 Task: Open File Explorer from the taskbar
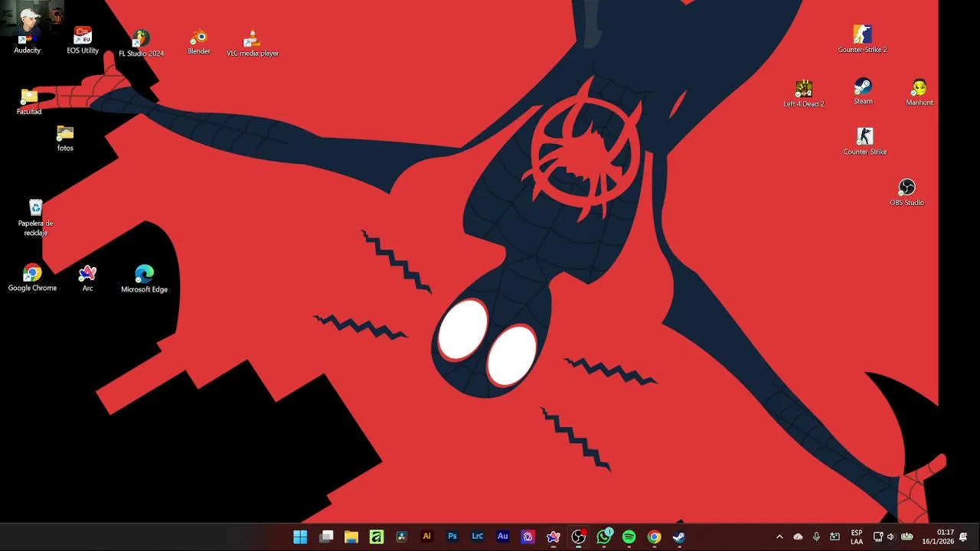pos(351,537)
